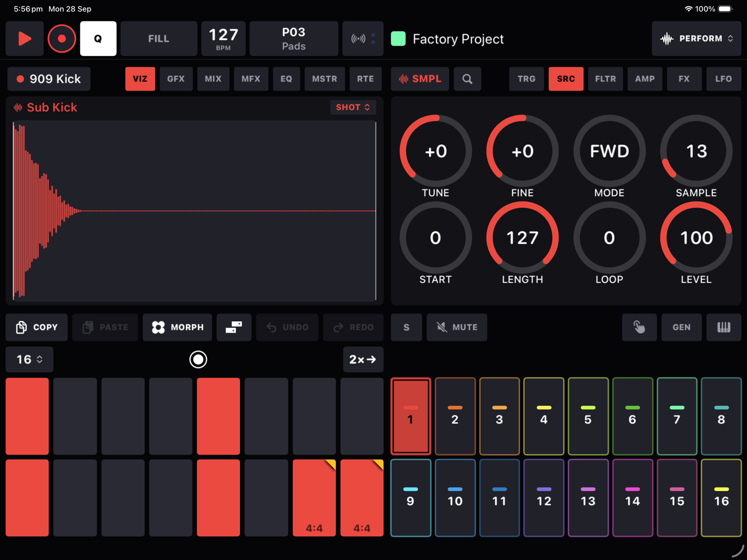Open the sample search magnifier
The width and height of the screenshot is (747, 560).
pyautogui.click(x=467, y=79)
